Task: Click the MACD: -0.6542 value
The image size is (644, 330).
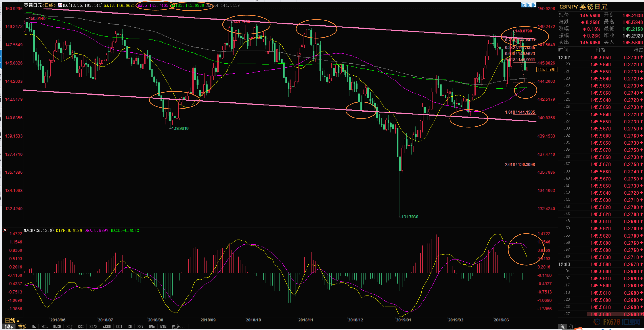Action: [125, 230]
